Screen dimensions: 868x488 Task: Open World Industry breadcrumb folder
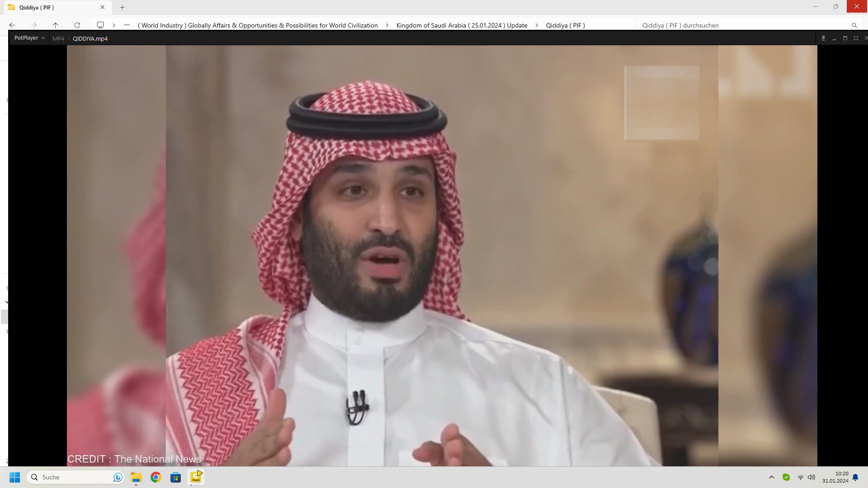tap(258, 25)
